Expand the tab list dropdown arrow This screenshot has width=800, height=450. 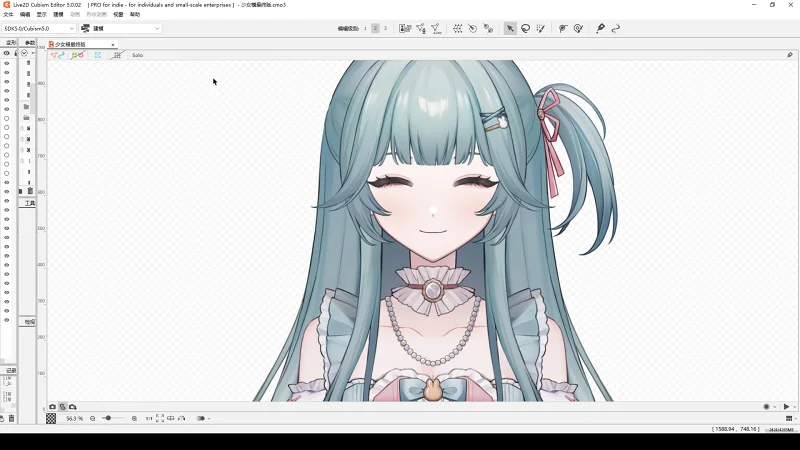click(113, 45)
